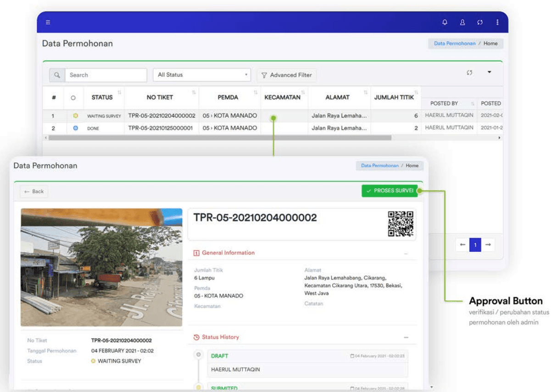Open the hamburger menu in the blue header

(x=48, y=22)
